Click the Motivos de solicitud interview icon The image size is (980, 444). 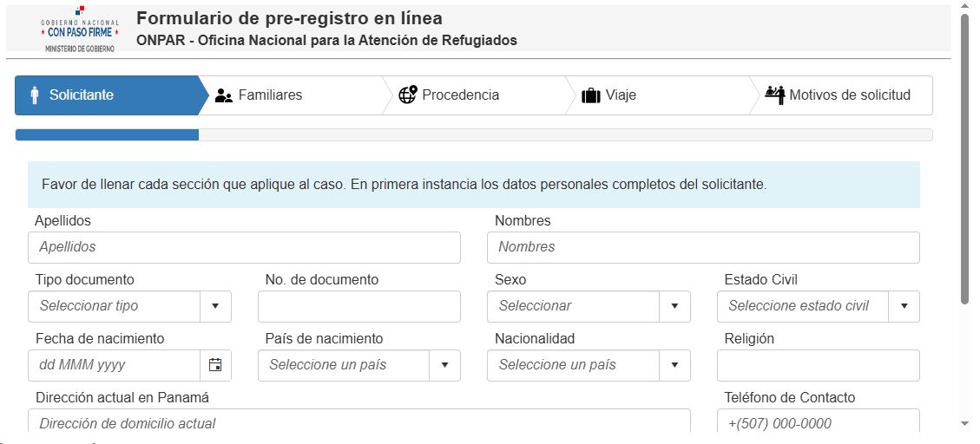775,95
